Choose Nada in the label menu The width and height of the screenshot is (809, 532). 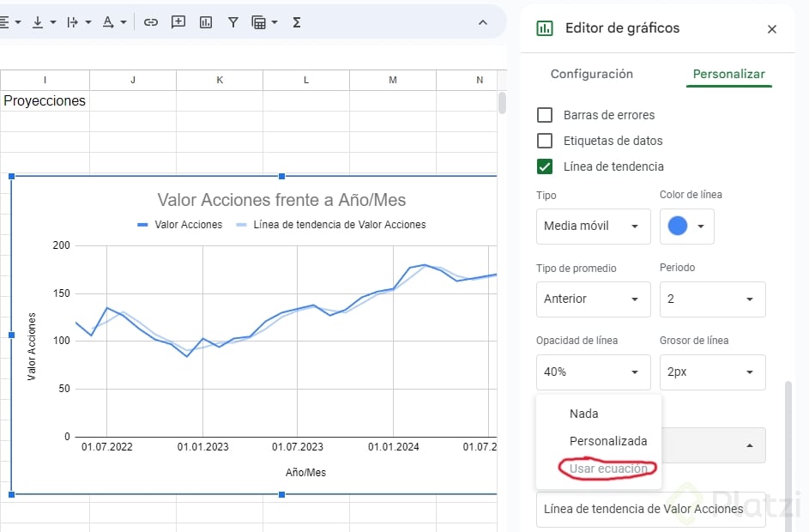coord(583,414)
